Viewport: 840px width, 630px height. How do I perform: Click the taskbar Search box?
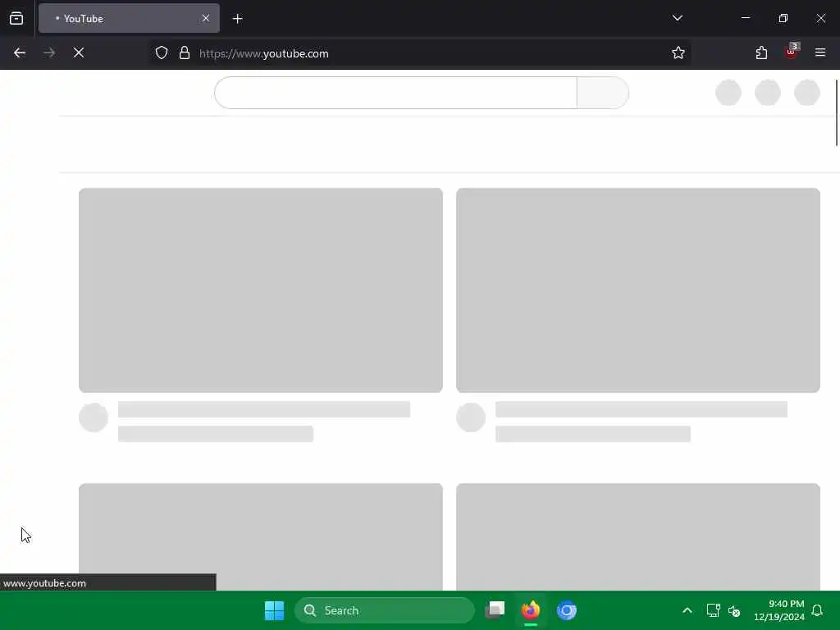pos(384,610)
